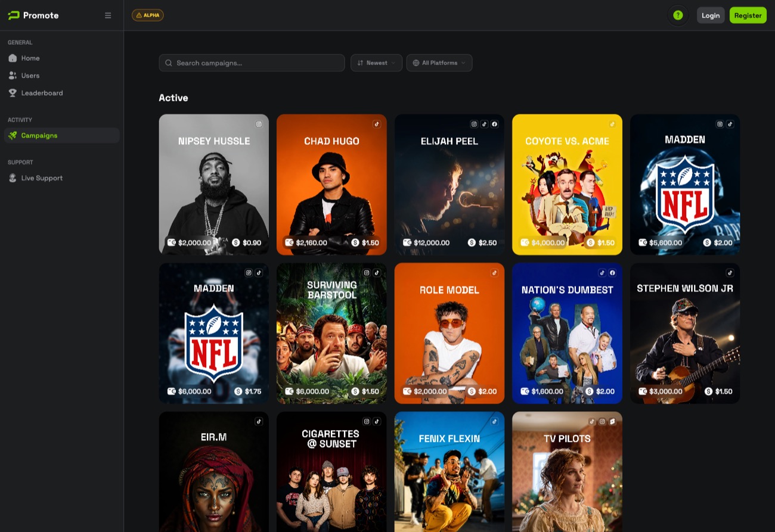
Task: Open the Nipsey Hussle campaign card
Action: point(214,185)
